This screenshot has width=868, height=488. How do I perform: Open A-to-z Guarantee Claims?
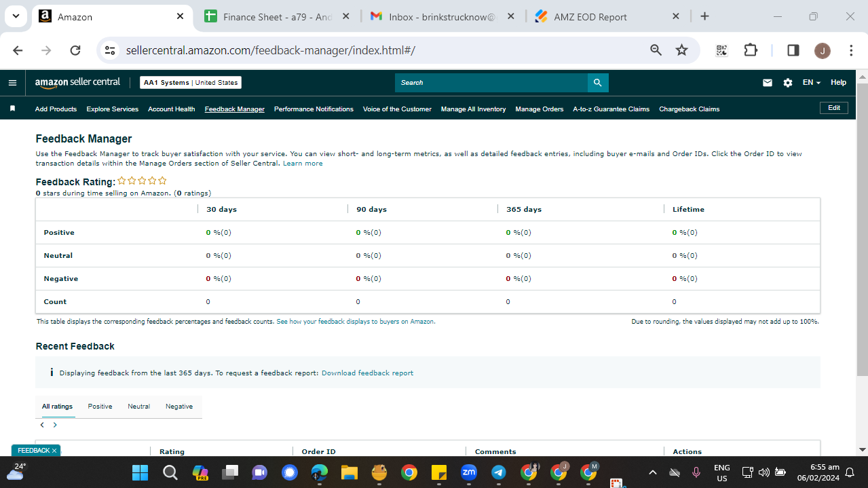[x=611, y=109]
